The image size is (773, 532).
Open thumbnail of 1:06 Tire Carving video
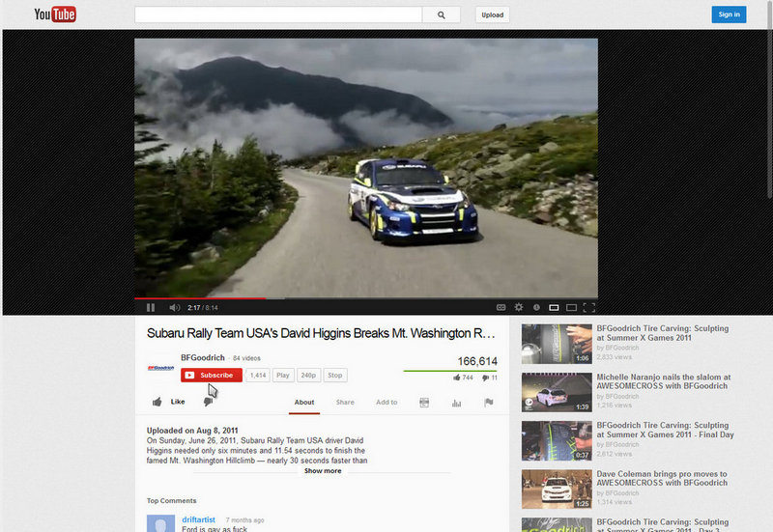pyautogui.click(x=557, y=344)
